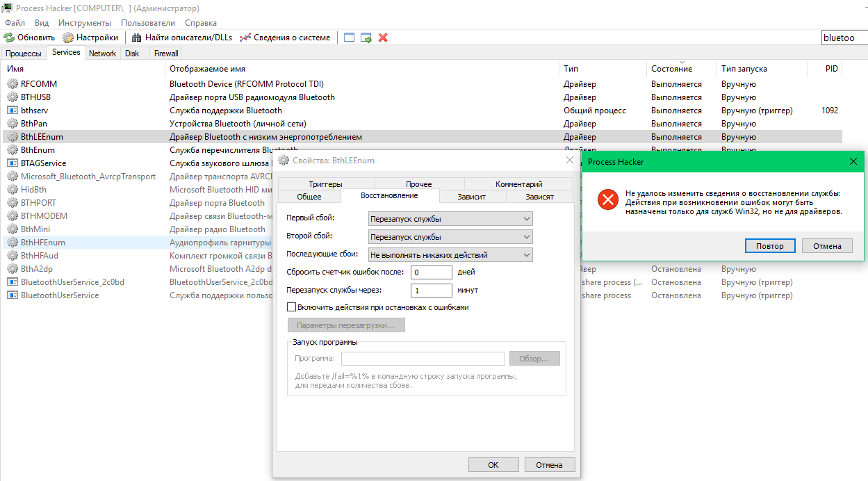
Task: Open the Последующие сбои dropdown
Action: pyautogui.click(x=450, y=255)
